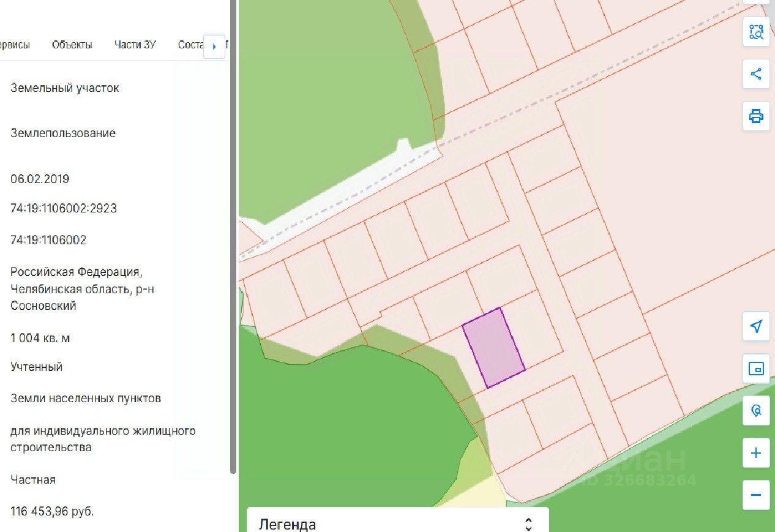Zoom out with the minus button
Image resolution: width=775 pixels, height=532 pixels.
point(756,495)
